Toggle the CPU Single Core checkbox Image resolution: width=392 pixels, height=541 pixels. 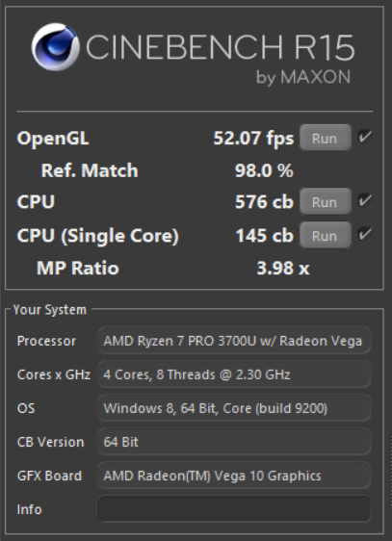point(365,235)
